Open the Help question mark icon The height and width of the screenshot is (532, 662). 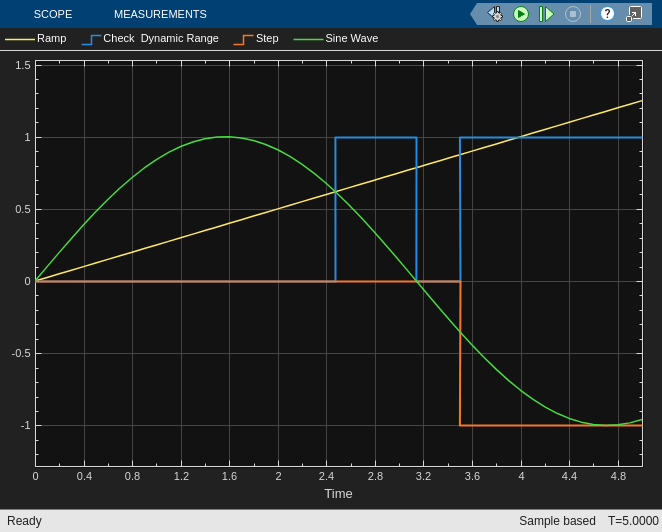(x=607, y=14)
